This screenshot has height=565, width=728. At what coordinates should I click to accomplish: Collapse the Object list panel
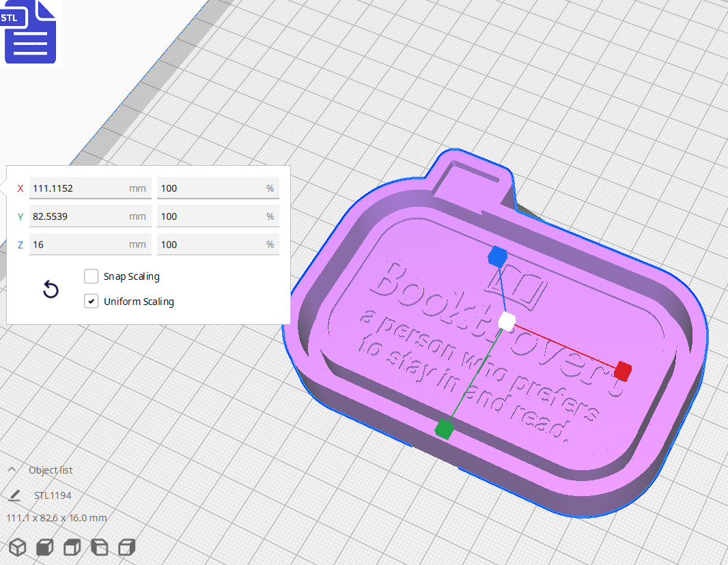(x=11, y=469)
